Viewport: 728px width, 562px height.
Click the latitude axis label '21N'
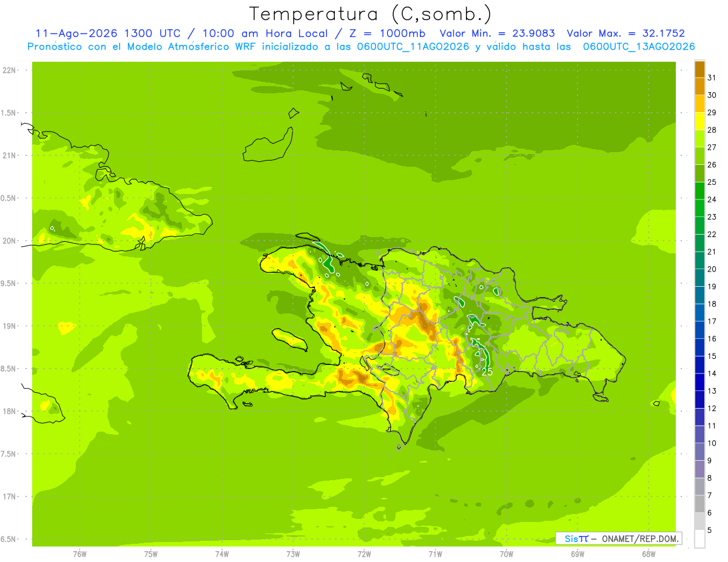[x=10, y=155]
